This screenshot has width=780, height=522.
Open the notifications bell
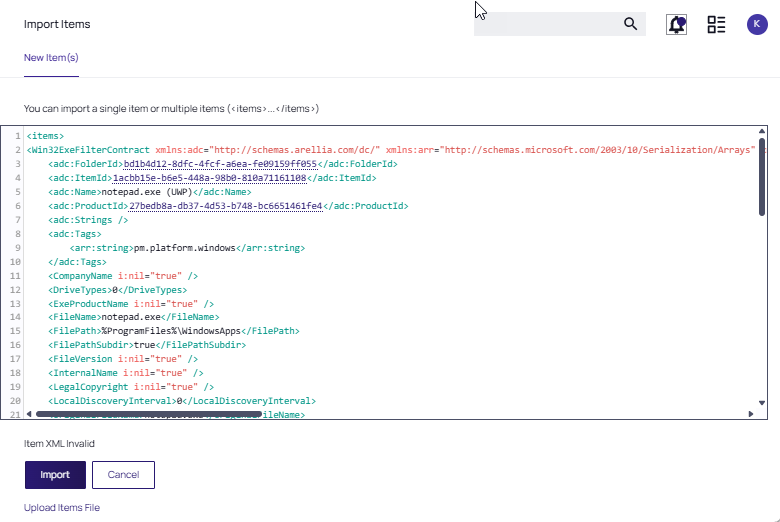pyautogui.click(x=677, y=25)
